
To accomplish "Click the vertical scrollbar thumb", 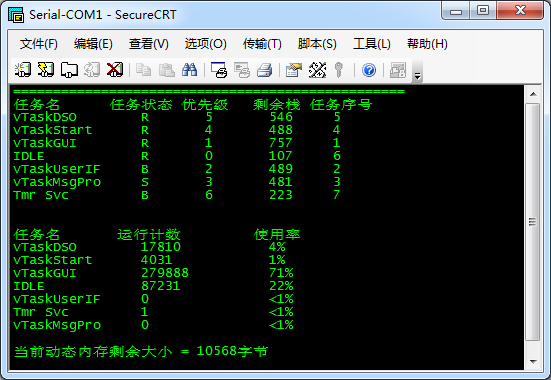I will click(533, 221).
